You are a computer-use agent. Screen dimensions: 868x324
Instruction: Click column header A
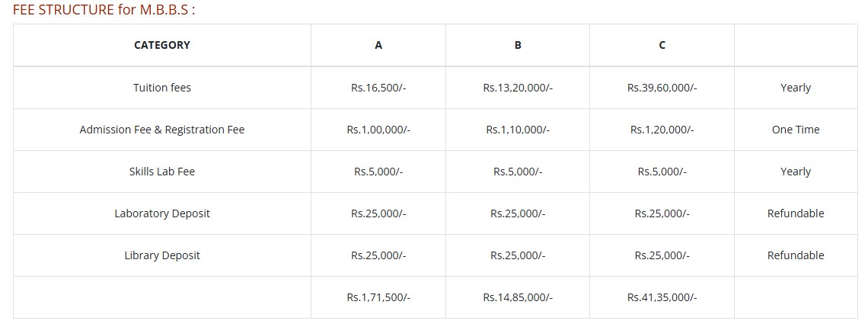pos(378,46)
